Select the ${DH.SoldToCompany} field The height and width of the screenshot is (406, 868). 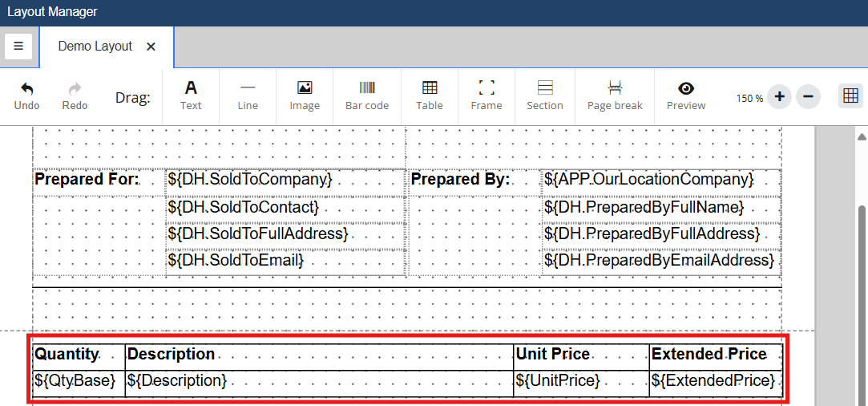point(249,180)
